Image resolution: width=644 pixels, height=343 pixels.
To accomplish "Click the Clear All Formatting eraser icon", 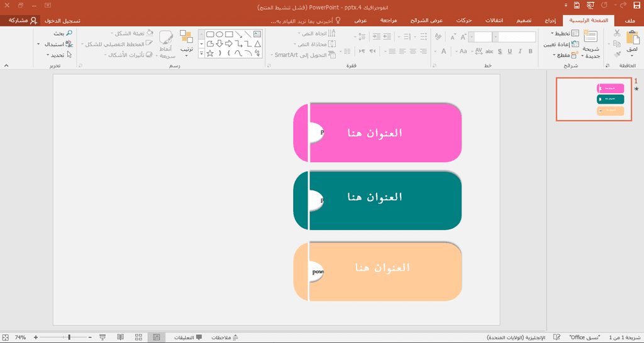I will tap(438, 37).
